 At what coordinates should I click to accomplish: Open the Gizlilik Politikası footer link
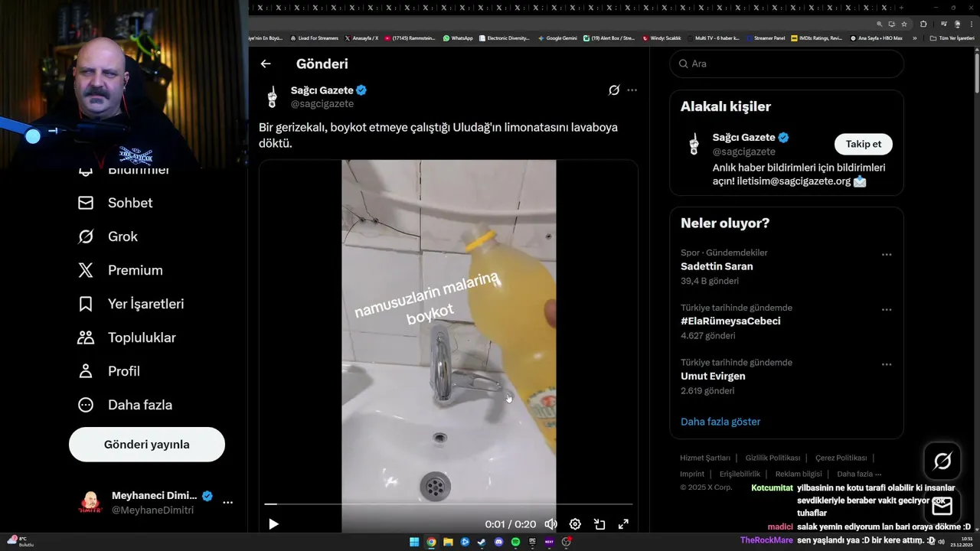[773, 458]
